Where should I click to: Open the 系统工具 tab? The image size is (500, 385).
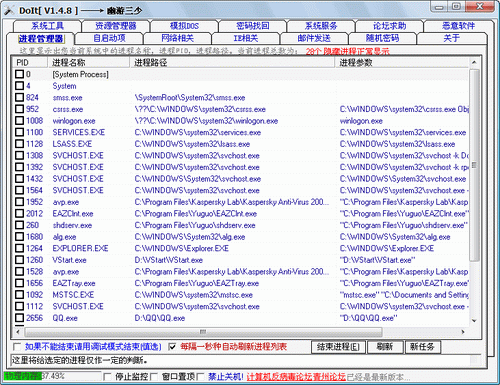(47, 26)
